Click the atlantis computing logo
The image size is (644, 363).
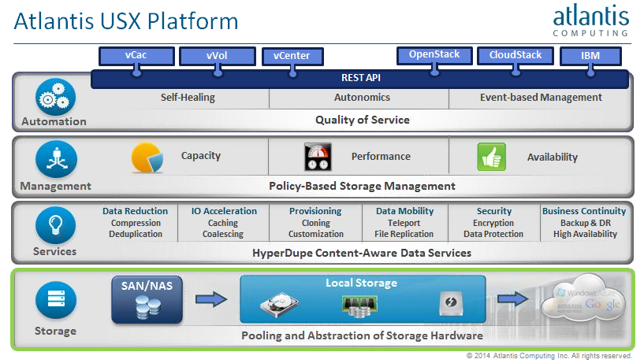pos(590,20)
